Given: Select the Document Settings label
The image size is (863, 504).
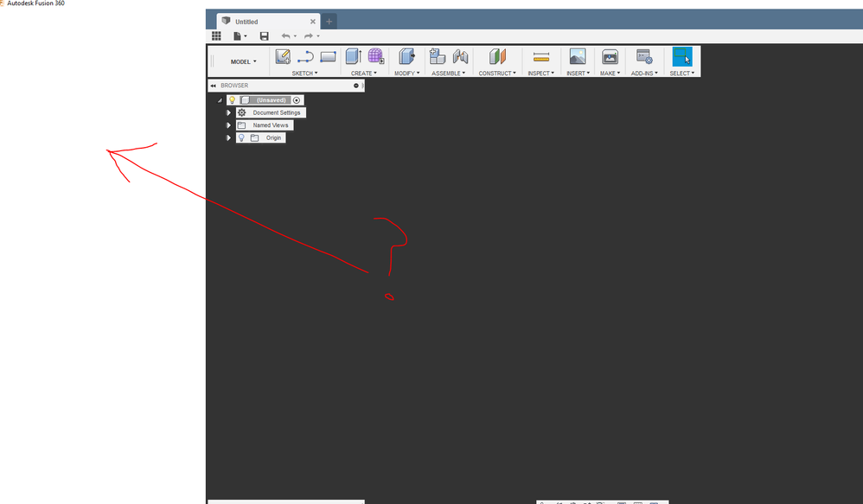Looking at the screenshot, I should 277,112.
